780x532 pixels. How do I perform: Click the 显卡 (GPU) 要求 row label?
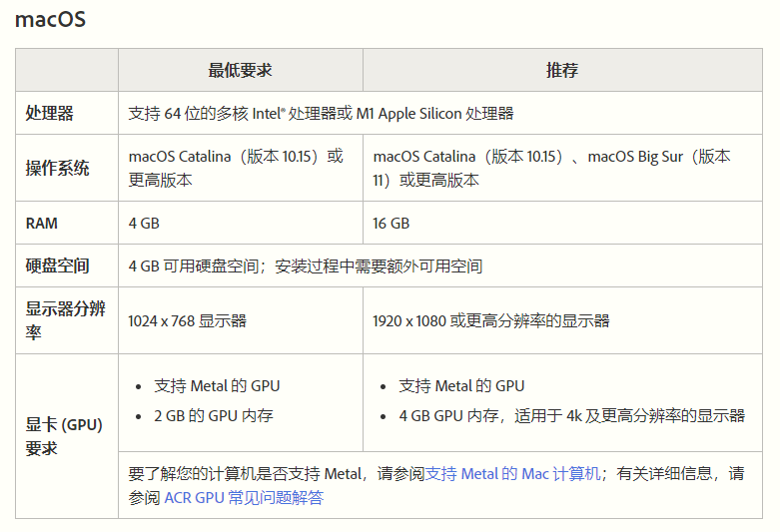click(x=64, y=436)
